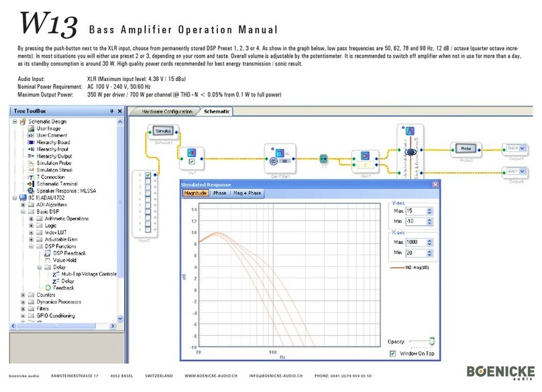The width and height of the screenshot is (542, 392).
Task: Pick the Multi-Tap Voltage Controlled delay icon
Action: [x=56, y=274]
